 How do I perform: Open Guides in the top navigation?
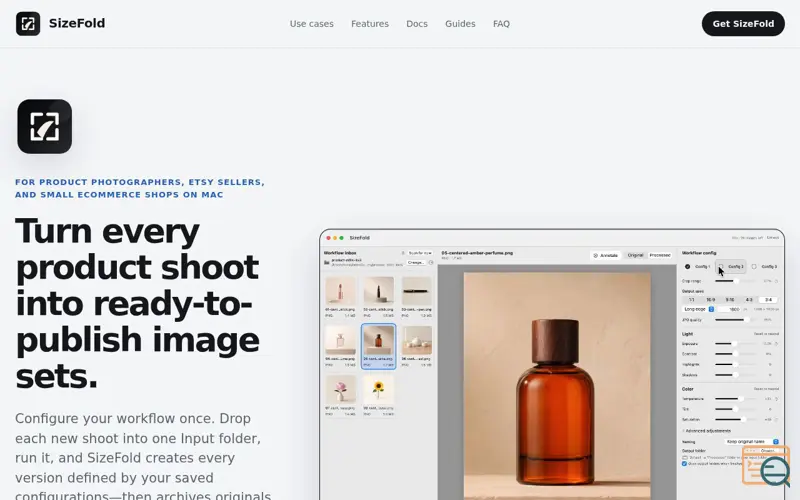460,23
